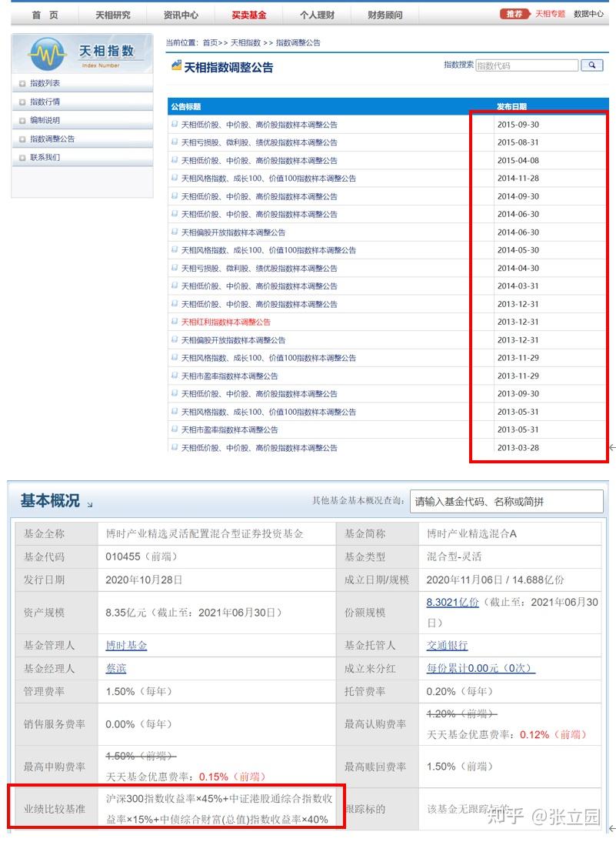This screenshot has height=842, width=616.
Task: Click the fund type value 混合型-灵活
Action: click(x=454, y=557)
